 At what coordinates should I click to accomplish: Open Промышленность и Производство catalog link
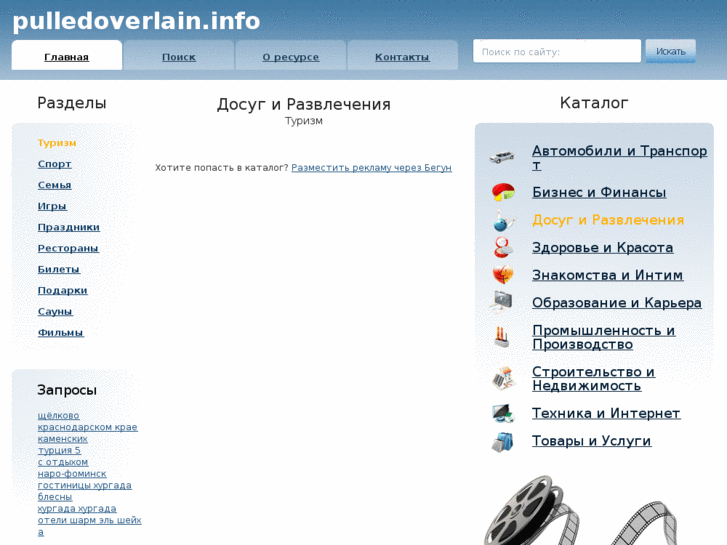[604, 337]
